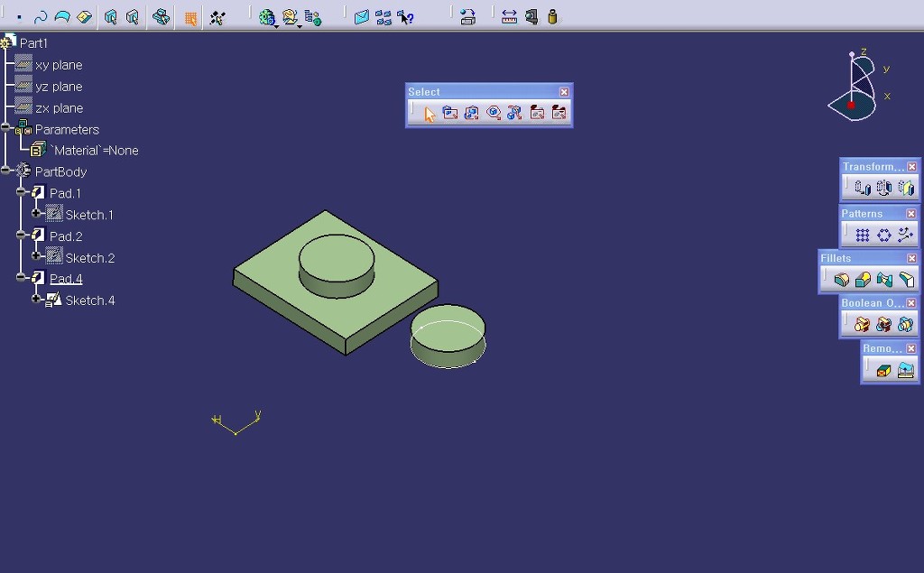
Task: Select the xy plane tree item
Action: tap(59, 65)
